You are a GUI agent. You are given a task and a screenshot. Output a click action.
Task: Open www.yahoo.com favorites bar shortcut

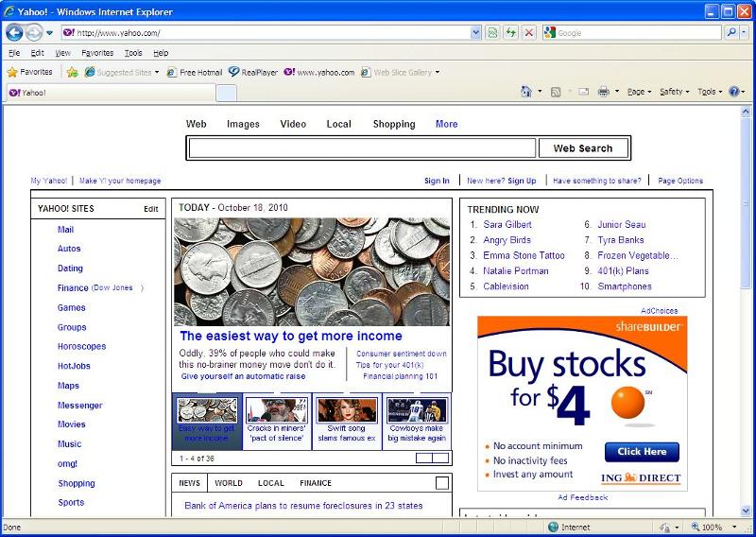click(319, 73)
